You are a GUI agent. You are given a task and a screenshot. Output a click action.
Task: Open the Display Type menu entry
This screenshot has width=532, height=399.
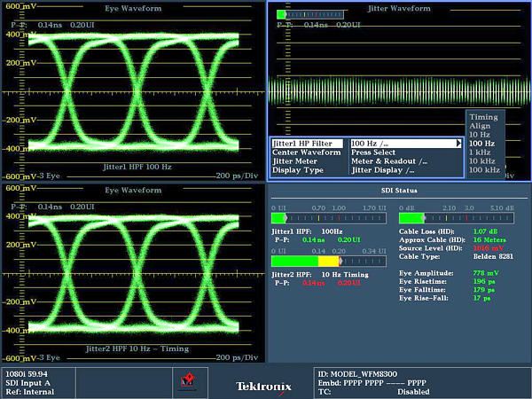pyautogui.click(x=297, y=170)
